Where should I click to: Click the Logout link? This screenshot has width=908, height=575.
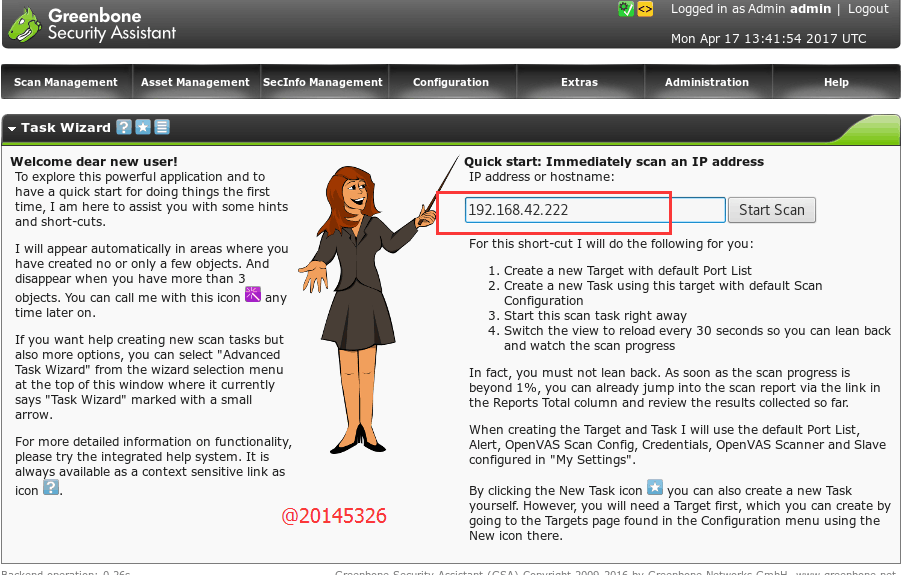pyautogui.click(x=868, y=9)
